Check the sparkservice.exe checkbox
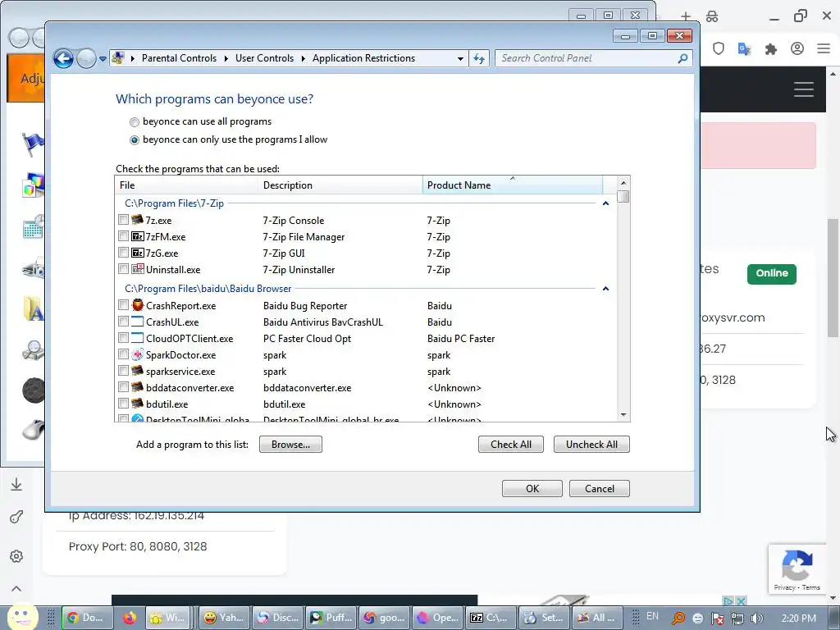This screenshot has width=840, height=630. point(123,371)
